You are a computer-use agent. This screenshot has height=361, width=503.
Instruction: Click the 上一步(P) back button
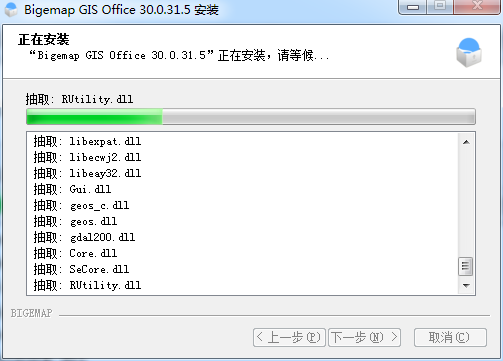point(289,337)
